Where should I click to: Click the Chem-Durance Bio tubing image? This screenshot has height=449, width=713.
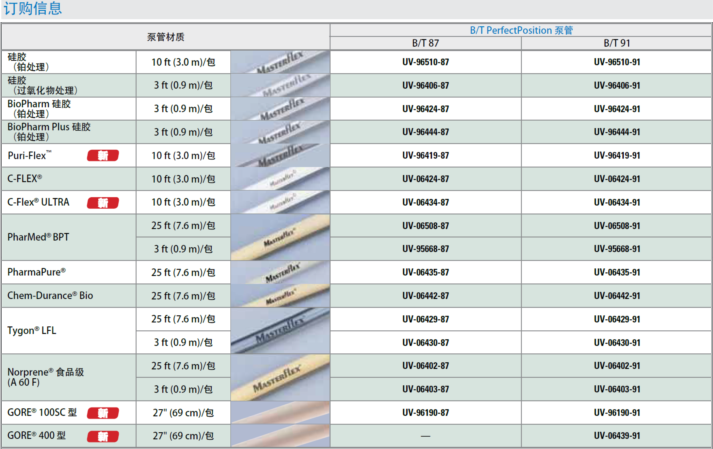(x=280, y=296)
